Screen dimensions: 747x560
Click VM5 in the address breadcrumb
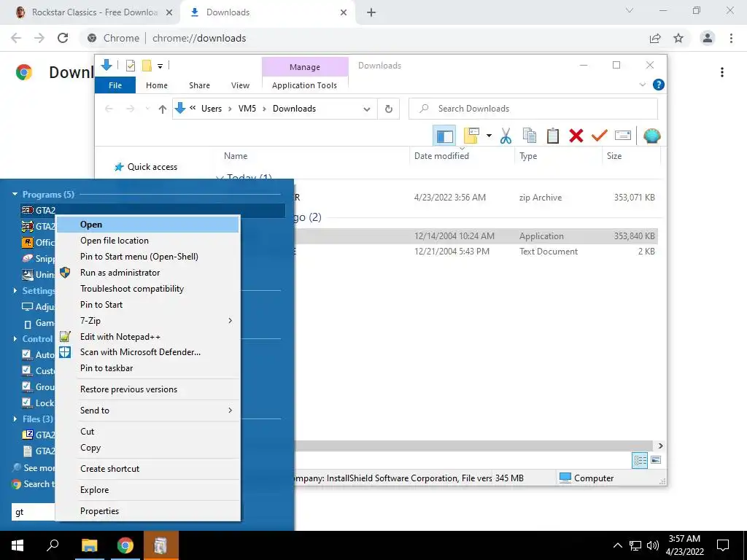coord(247,109)
